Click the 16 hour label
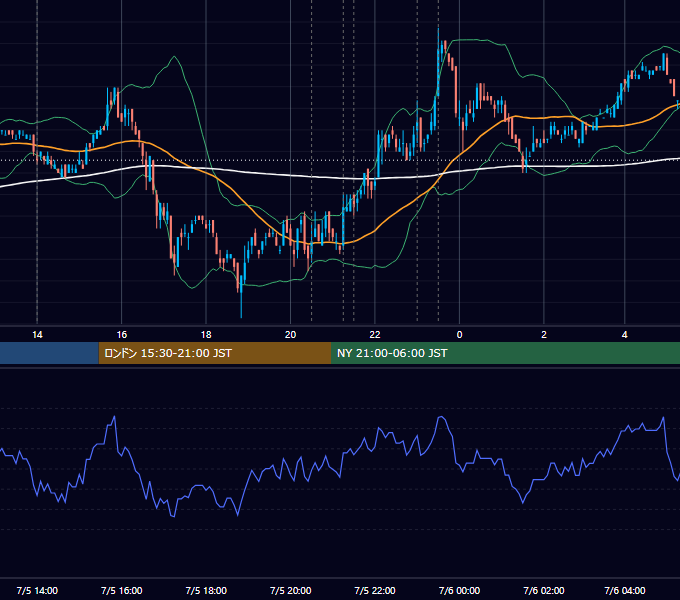680x600 pixels. tap(122, 335)
